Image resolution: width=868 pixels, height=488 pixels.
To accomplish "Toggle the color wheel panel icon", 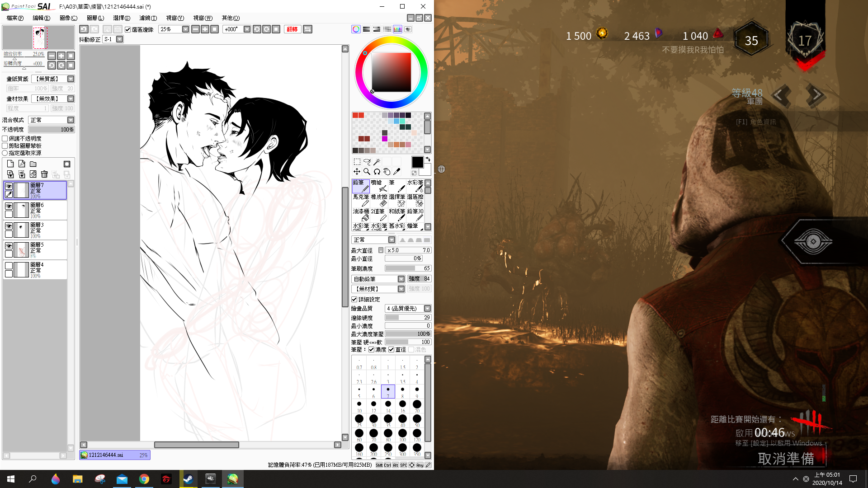I will click(x=356, y=29).
